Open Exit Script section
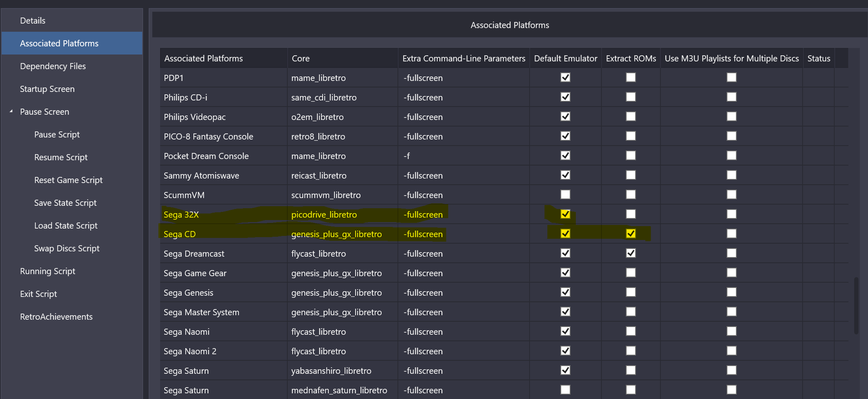The height and width of the screenshot is (399, 868). 39,294
